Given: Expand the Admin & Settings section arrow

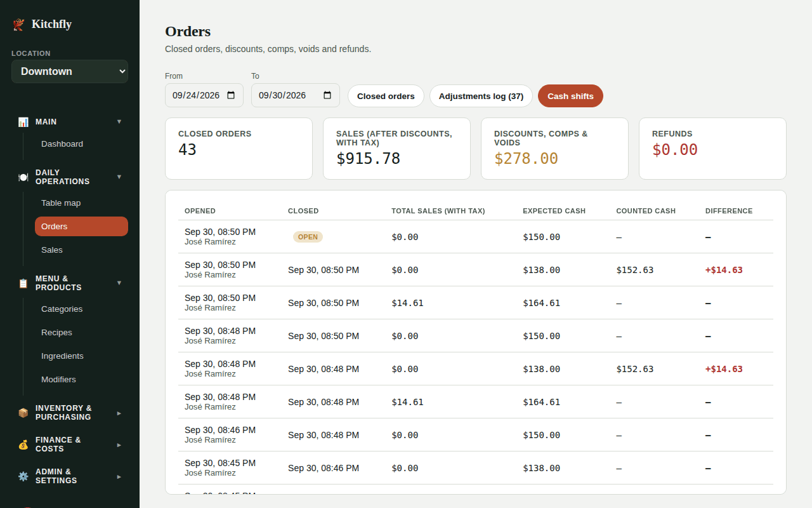Looking at the screenshot, I should point(119,476).
